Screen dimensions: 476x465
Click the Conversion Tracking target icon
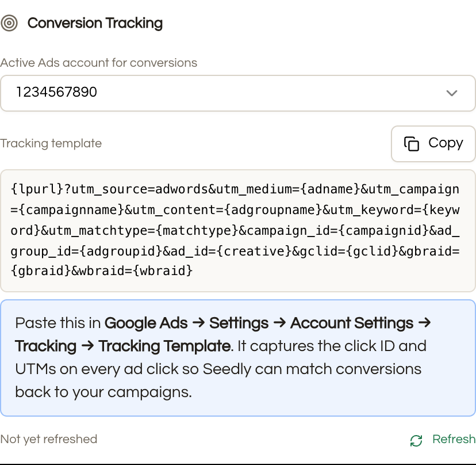point(9,23)
